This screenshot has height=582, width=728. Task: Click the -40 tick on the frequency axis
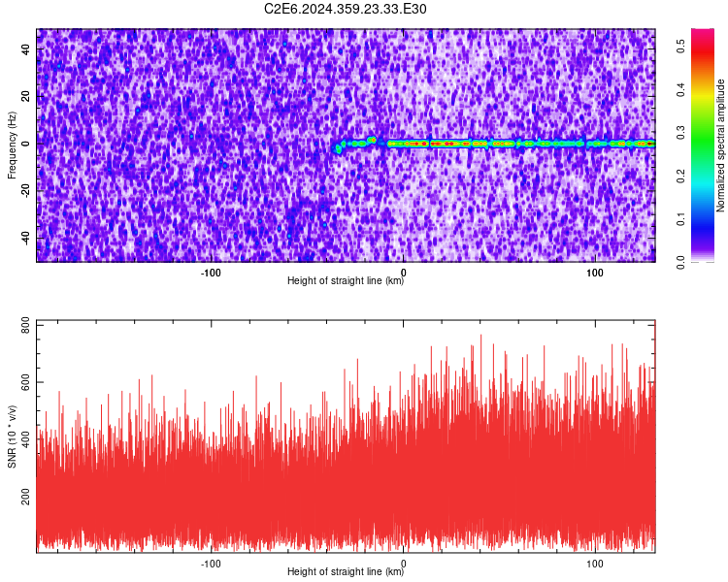tap(25, 237)
